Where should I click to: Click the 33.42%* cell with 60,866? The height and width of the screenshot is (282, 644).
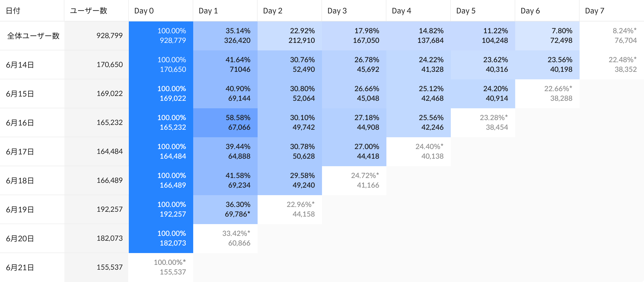(225, 238)
